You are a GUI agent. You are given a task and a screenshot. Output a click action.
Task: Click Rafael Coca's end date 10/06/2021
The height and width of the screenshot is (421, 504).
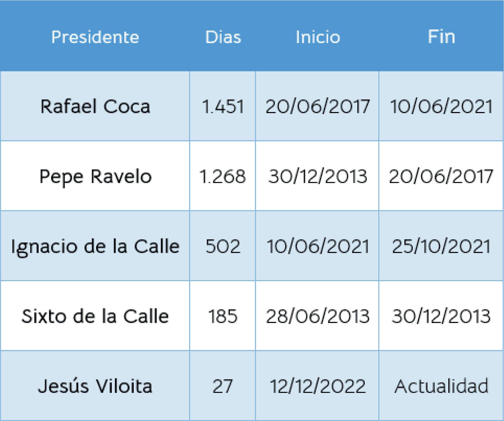(x=441, y=106)
